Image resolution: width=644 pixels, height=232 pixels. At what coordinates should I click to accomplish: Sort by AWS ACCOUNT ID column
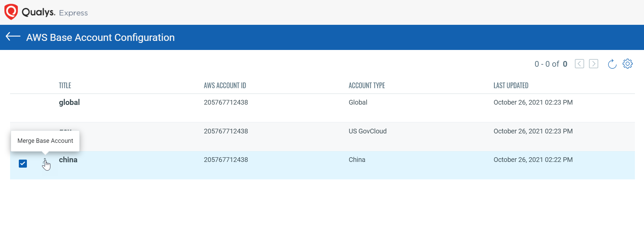coord(225,85)
